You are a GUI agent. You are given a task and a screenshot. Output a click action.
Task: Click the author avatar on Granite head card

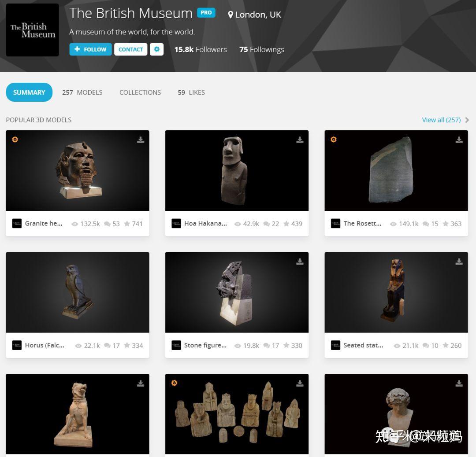coord(17,224)
